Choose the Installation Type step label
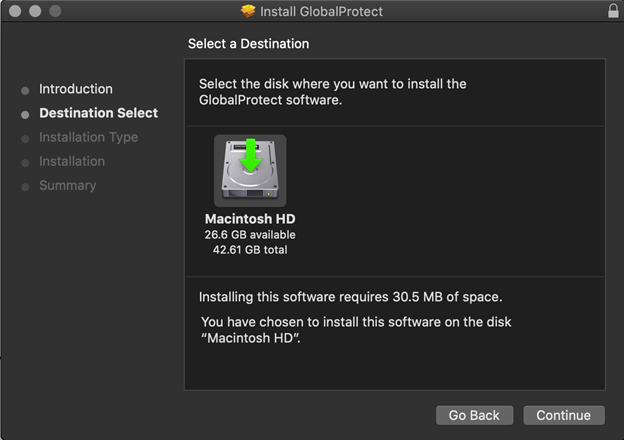The height and width of the screenshot is (440, 624). 88,137
